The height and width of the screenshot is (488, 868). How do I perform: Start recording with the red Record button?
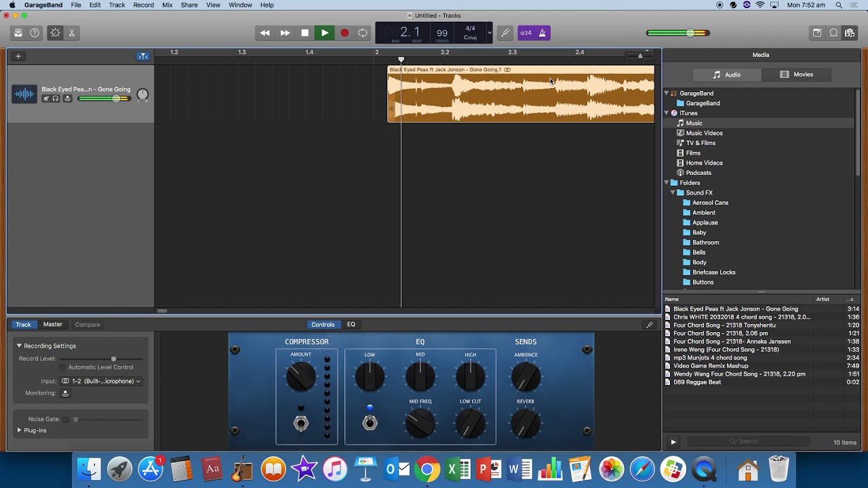click(x=344, y=33)
